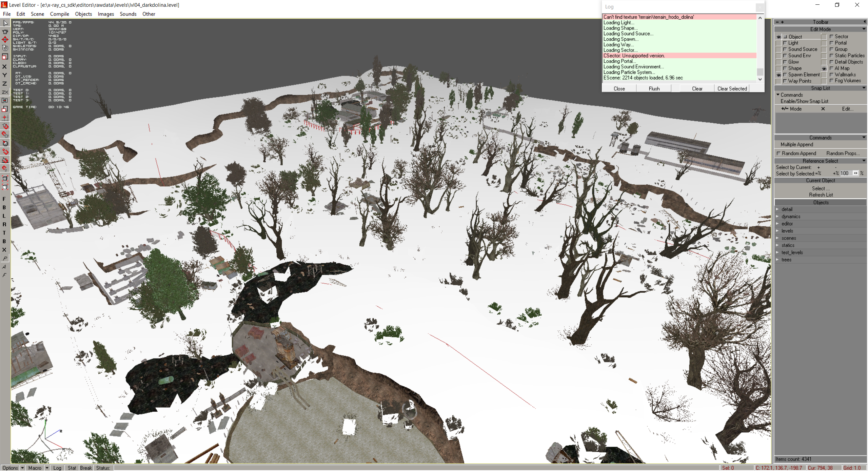The width and height of the screenshot is (868, 471).
Task: Open the Scene menu
Action: point(37,14)
